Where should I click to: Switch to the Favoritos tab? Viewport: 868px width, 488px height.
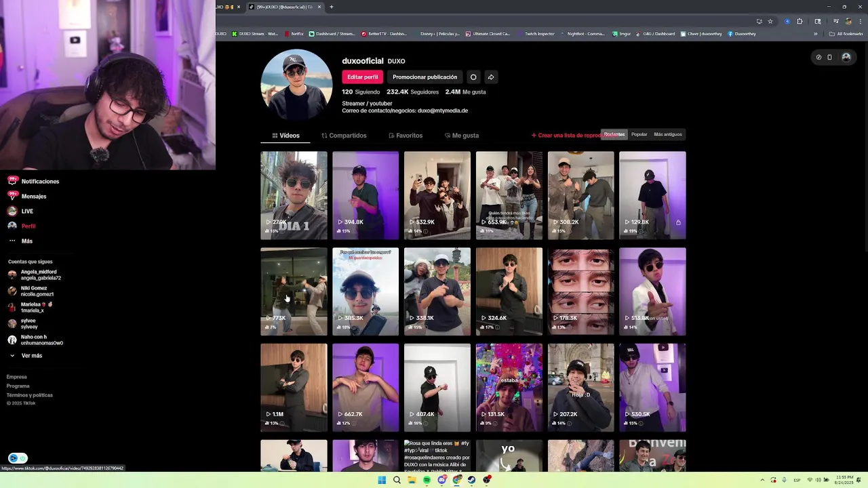406,136
